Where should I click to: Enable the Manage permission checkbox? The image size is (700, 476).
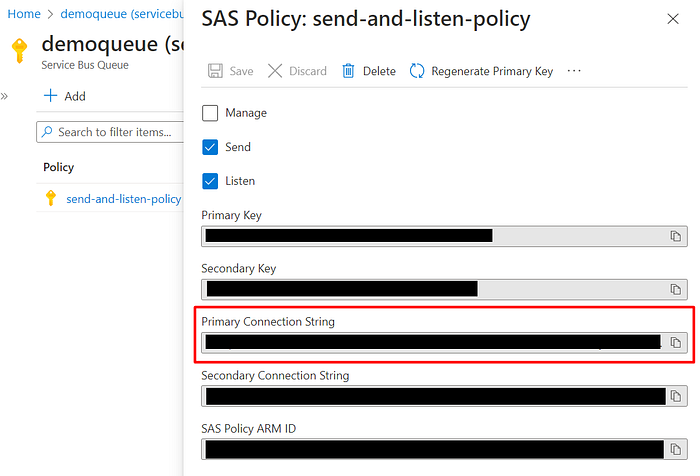tap(210, 113)
